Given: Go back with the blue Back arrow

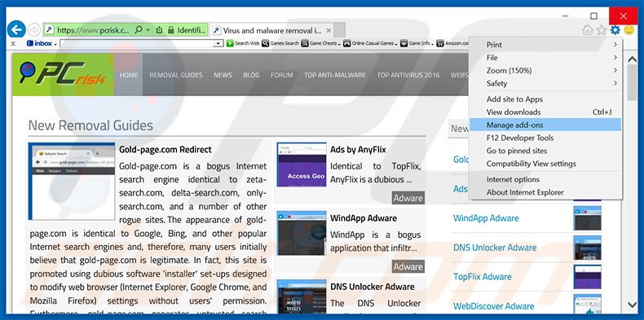Looking at the screenshot, I should 16,29.
